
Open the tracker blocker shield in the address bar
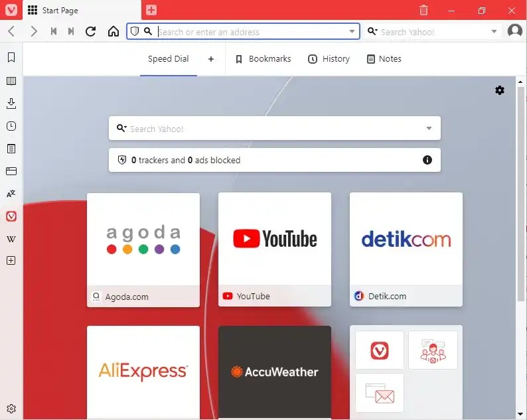pyautogui.click(x=135, y=32)
